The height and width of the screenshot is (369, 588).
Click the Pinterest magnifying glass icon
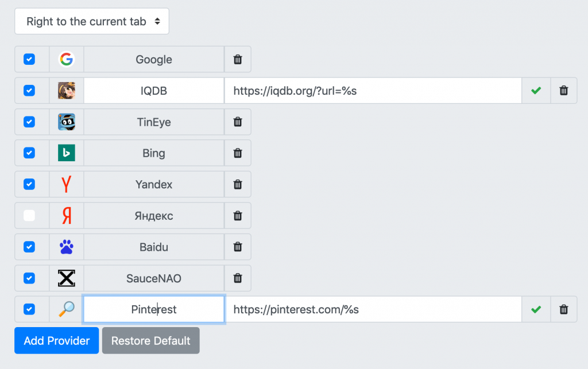[x=67, y=309]
